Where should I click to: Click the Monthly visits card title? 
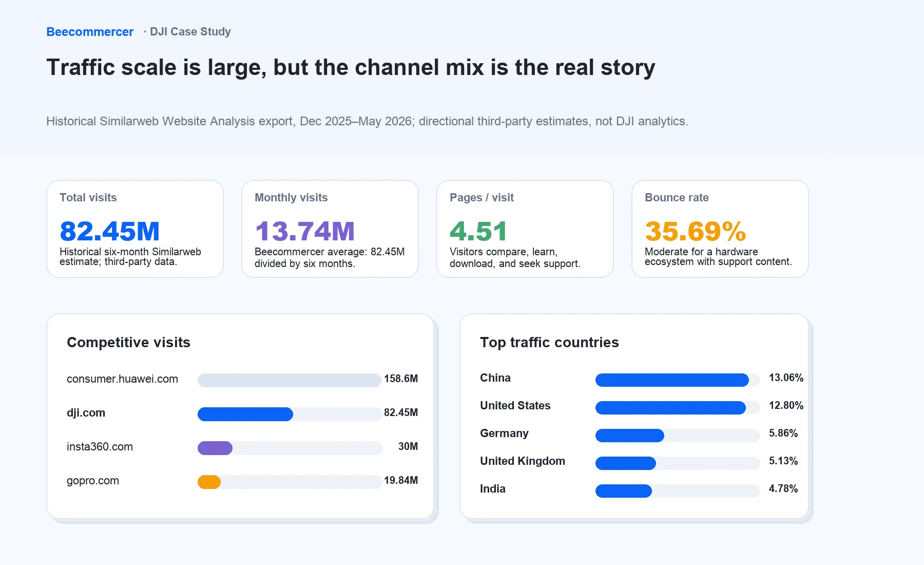point(291,197)
